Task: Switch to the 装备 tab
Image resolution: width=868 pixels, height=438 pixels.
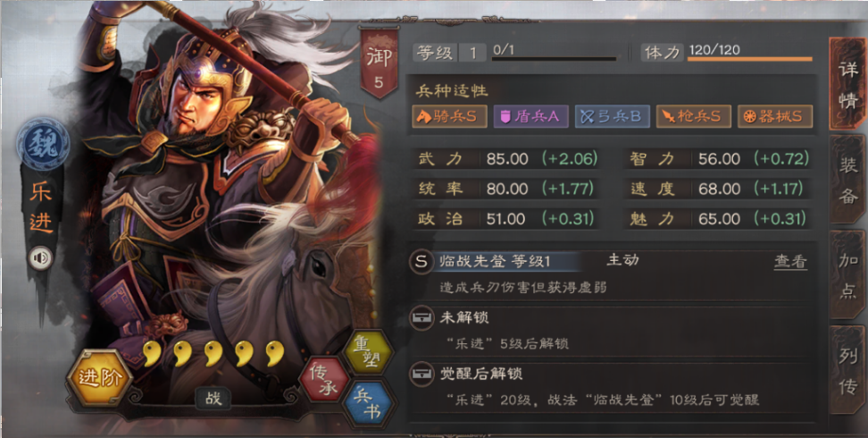Action: [x=847, y=179]
